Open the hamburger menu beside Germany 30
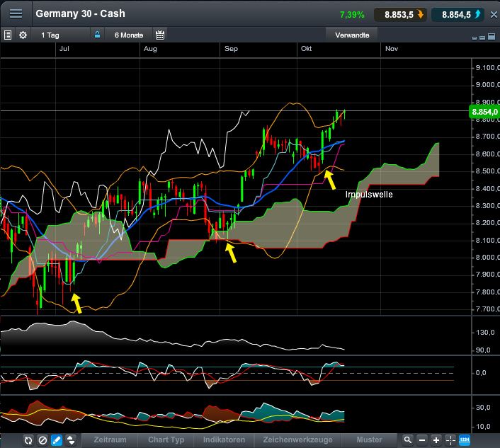The width and height of the screenshot is (500, 448). (x=16, y=13)
